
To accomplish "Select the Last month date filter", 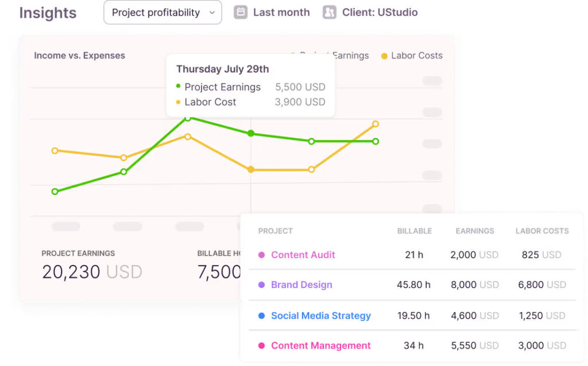I will pos(281,12).
